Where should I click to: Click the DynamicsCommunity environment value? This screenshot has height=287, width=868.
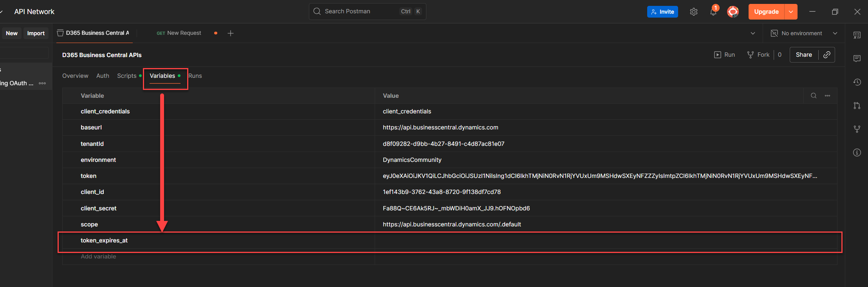point(412,160)
